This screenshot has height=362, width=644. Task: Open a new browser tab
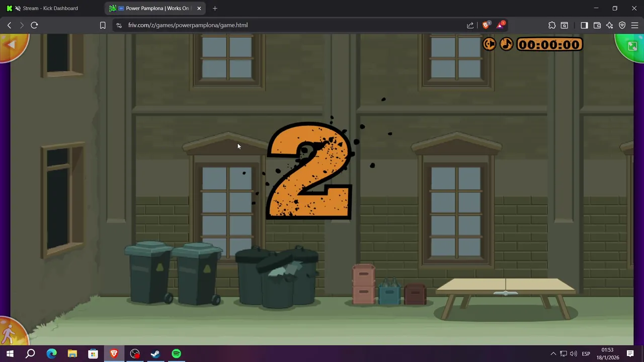(215, 8)
